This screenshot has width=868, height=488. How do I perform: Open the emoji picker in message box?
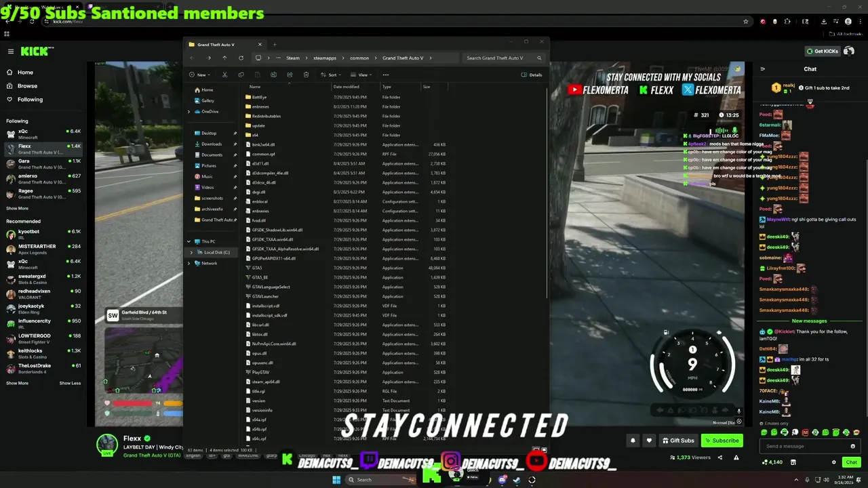coord(852,446)
